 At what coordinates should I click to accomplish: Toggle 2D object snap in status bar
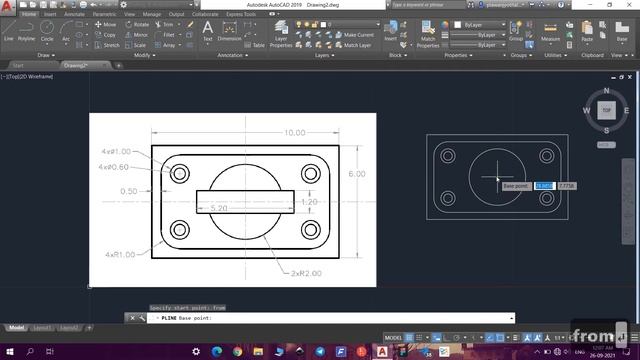coord(500,338)
